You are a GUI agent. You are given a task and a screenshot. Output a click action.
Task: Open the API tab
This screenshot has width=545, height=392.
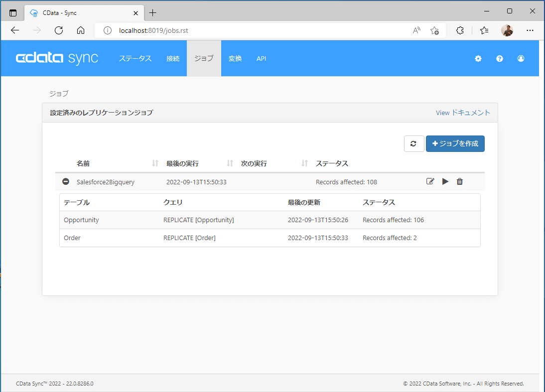tap(261, 59)
